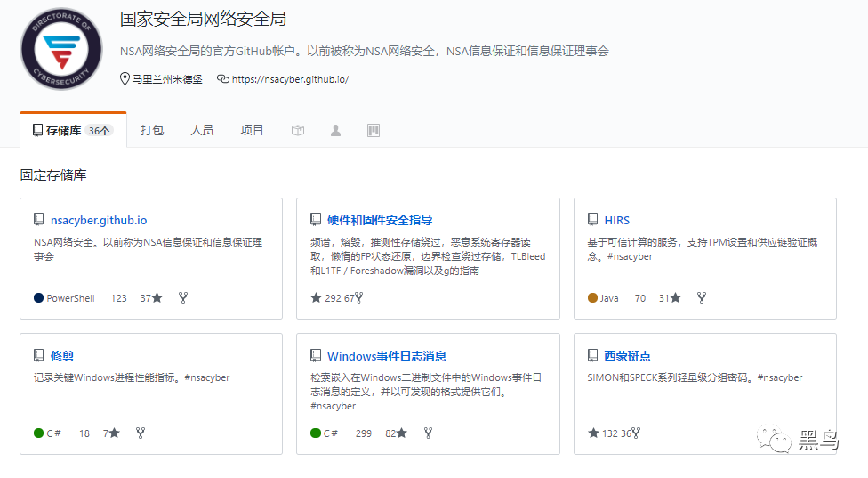This screenshot has width=868, height=478.
Task: Click the Java language label
Action: click(609, 298)
